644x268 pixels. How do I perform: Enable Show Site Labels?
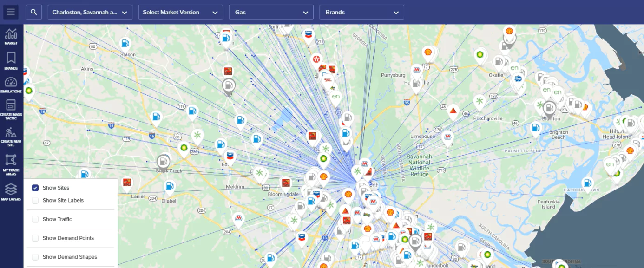pos(35,200)
